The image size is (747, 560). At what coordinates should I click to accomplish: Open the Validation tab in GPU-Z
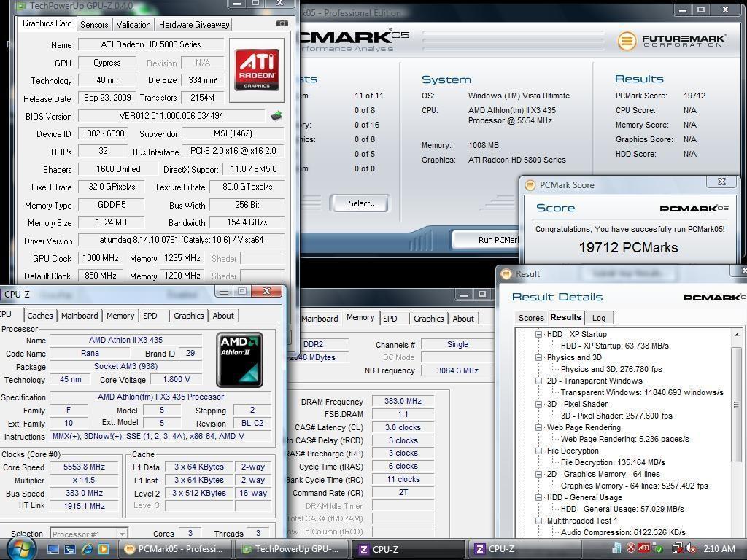(133, 24)
